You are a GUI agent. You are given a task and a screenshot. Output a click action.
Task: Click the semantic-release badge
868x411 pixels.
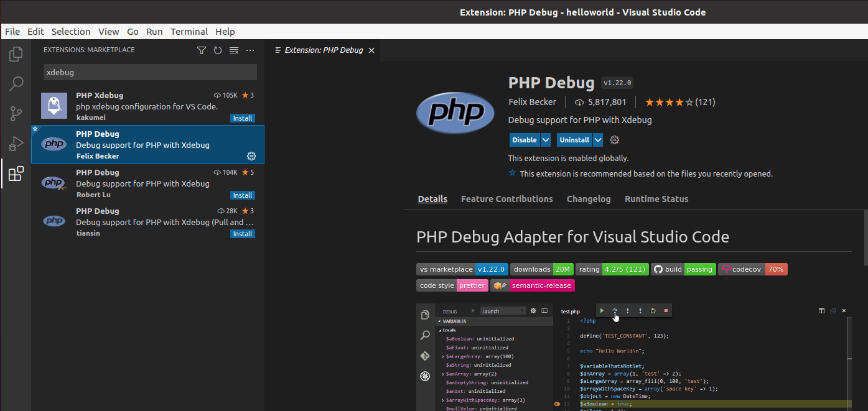click(x=533, y=285)
